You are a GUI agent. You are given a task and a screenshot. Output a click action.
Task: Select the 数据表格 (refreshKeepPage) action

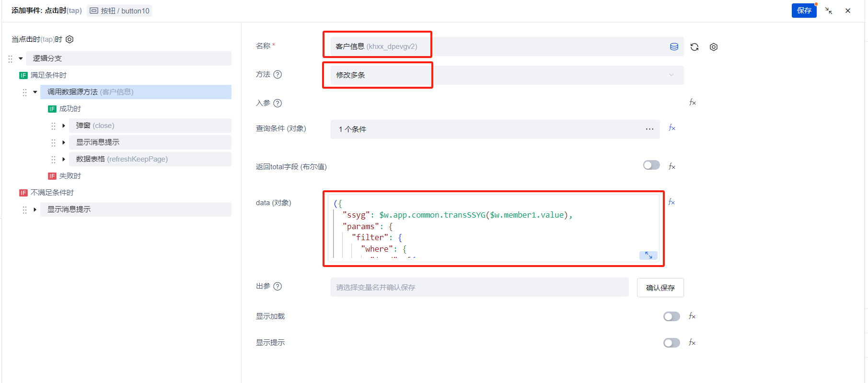pyautogui.click(x=122, y=159)
